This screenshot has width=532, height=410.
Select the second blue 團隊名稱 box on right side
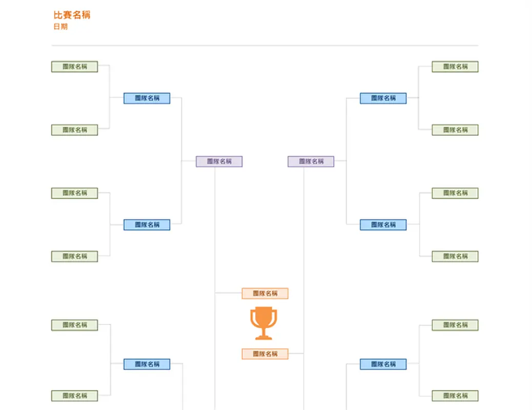pyautogui.click(x=383, y=224)
